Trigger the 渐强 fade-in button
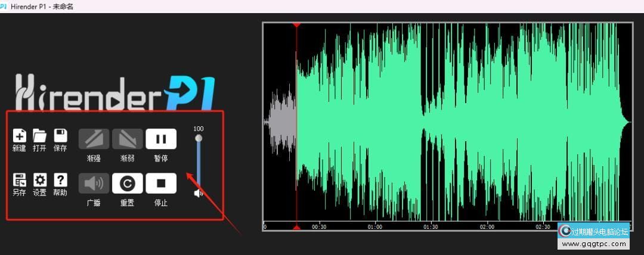644x255 pixels. [x=94, y=139]
